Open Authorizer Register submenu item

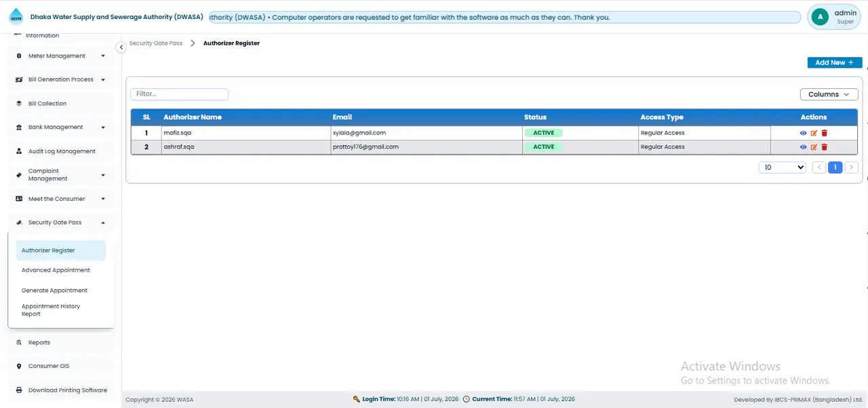pos(60,251)
